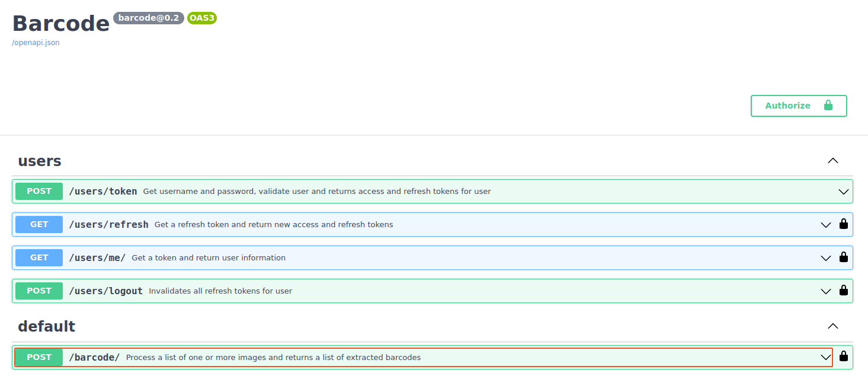The width and height of the screenshot is (868, 382).
Task: Click POST method badge for /users/token
Action: (39, 191)
